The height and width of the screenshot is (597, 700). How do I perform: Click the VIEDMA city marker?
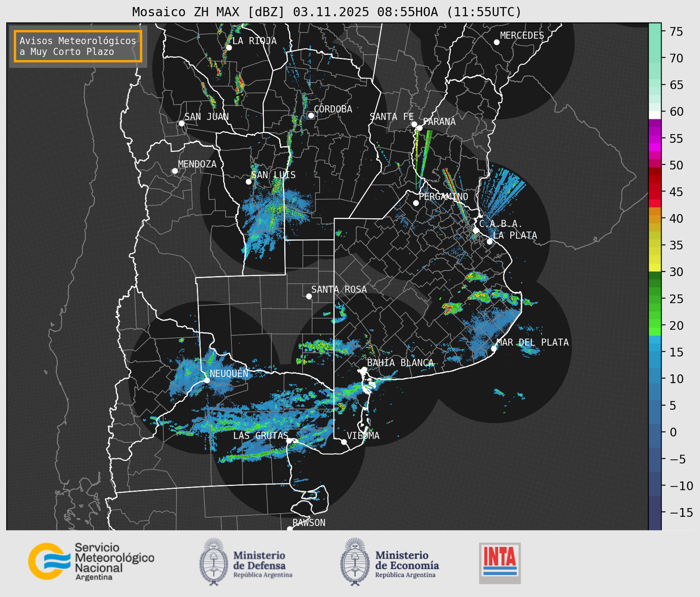[344, 442]
